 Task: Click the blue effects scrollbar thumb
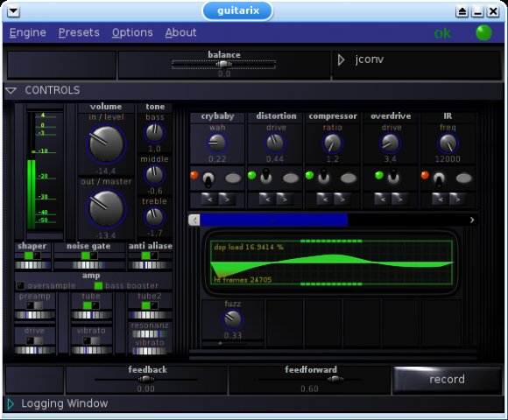point(274,220)
